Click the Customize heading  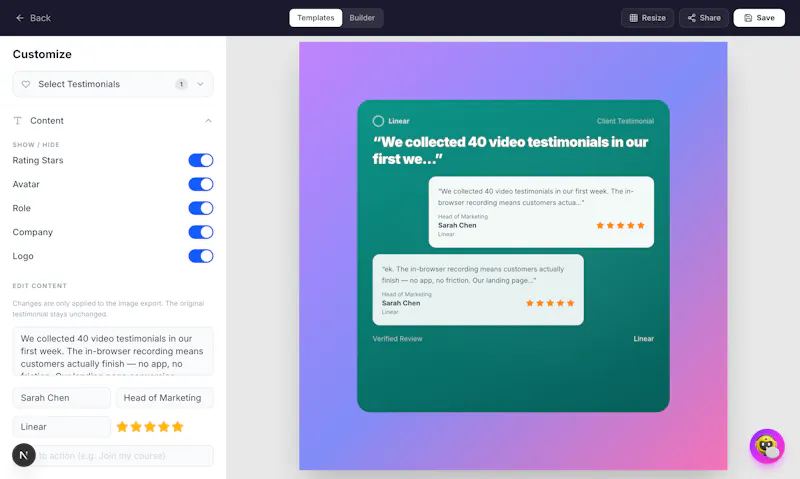click(x=42, y=54)
